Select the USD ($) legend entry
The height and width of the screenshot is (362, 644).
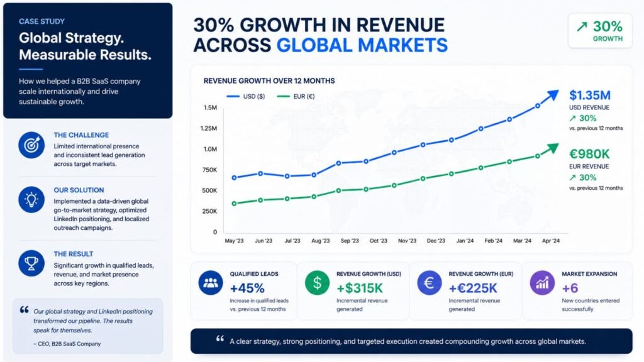pyautogui.click(x=246, y=96)
